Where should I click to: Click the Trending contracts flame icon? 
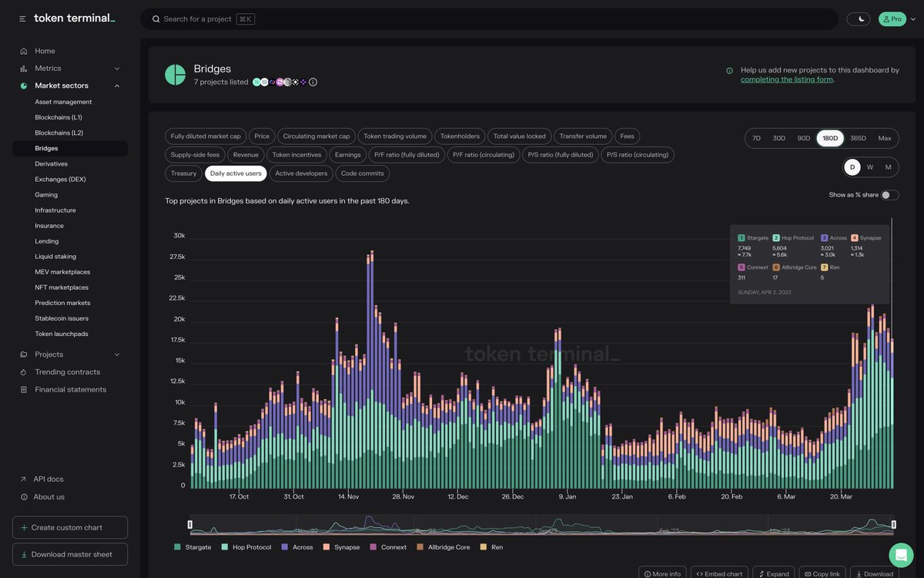tap(22, 371)
